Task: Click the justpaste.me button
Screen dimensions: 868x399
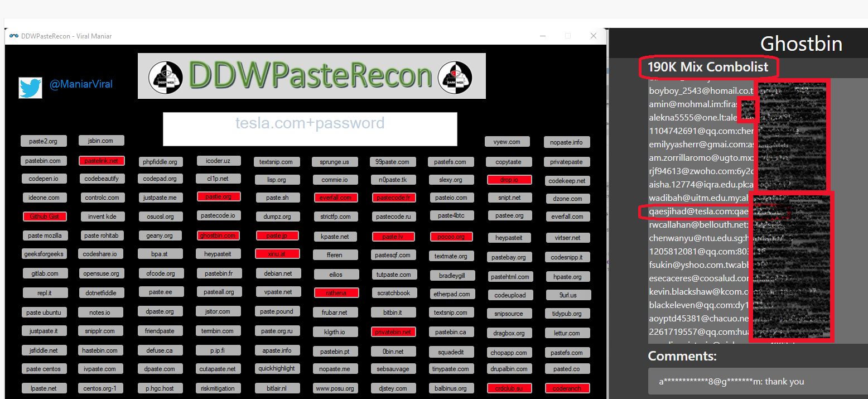Action: [x=160, y=198]
